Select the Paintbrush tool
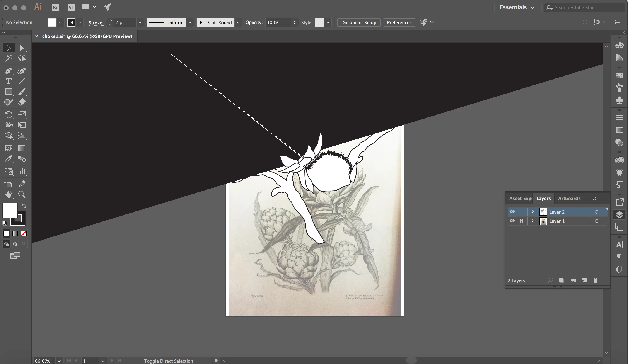This screenshot has height=364, width=628. tap(22, 92)
